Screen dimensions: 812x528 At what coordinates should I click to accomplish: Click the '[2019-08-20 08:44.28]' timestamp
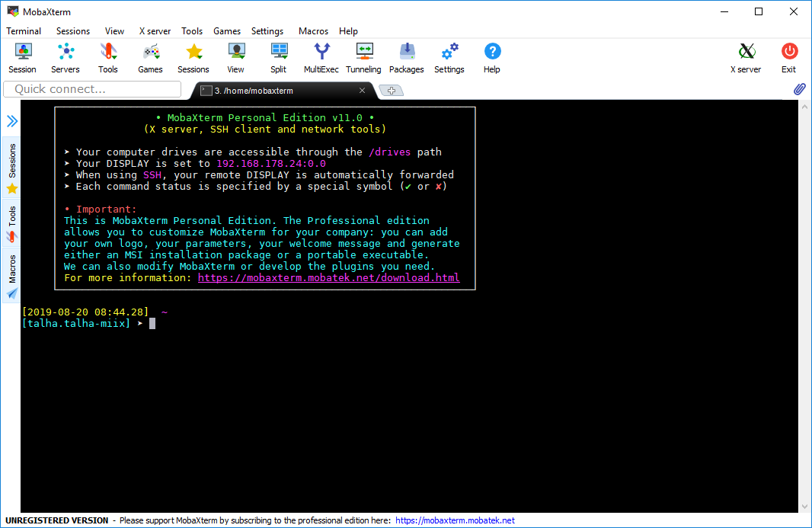[x=85, y=312]
